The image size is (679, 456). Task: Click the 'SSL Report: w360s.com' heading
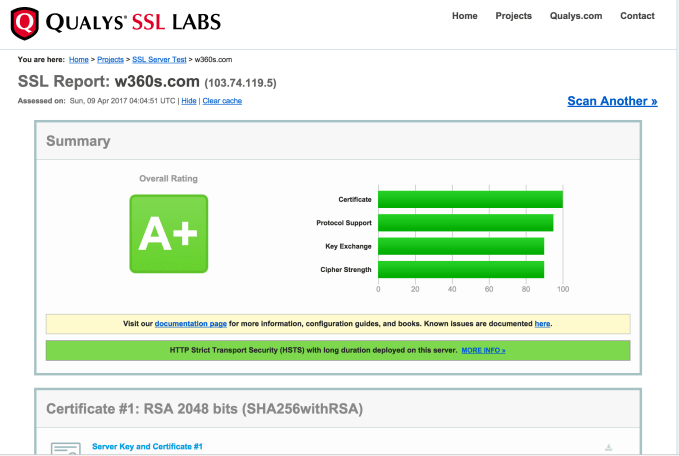click(109, 81)
